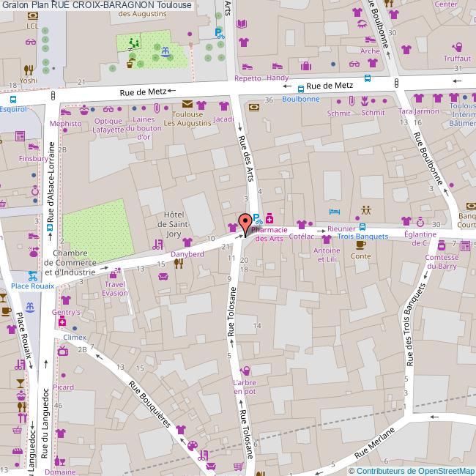Viewport: 476px width, 476px height.
Task: Select the Place Rouaix bicycle icon
Action: 32,276
